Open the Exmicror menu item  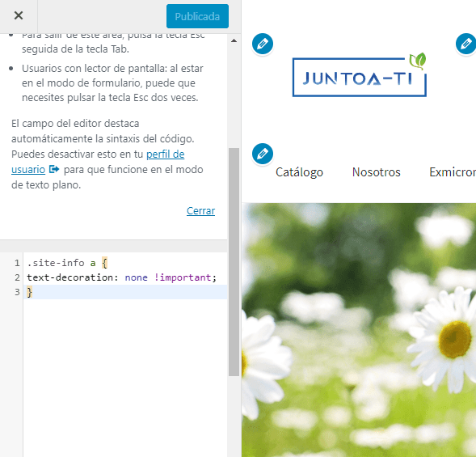453,172
